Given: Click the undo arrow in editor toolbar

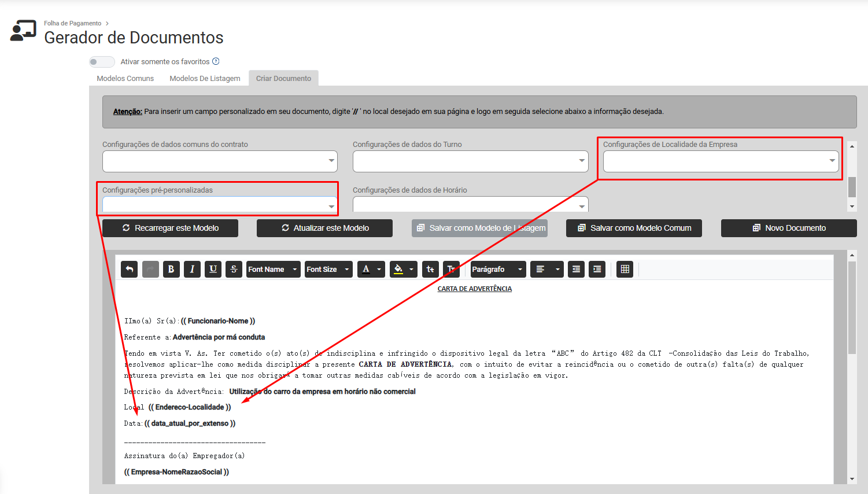Looking at the screenshot, I should click(x=130, y=269).
